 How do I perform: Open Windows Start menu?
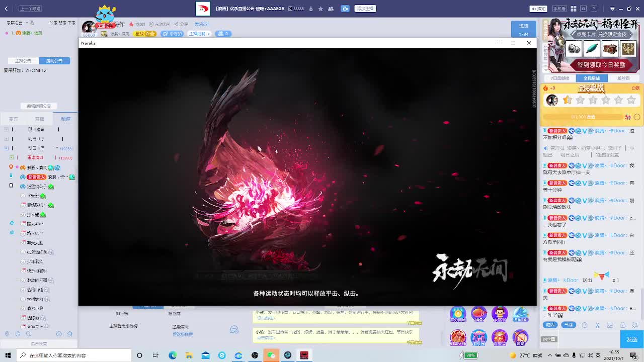point(8,355)
